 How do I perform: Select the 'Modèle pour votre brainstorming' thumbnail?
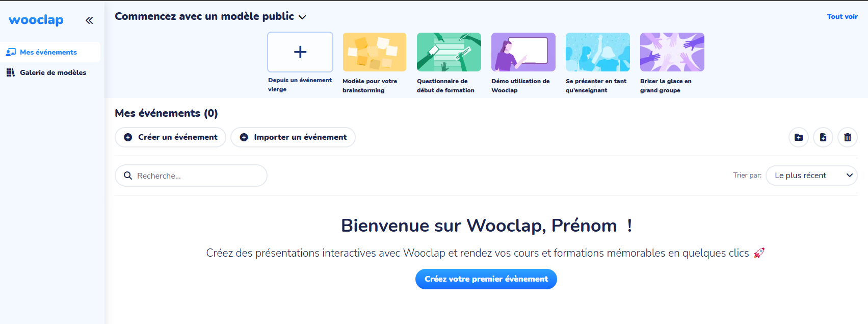tap(375, 52)
